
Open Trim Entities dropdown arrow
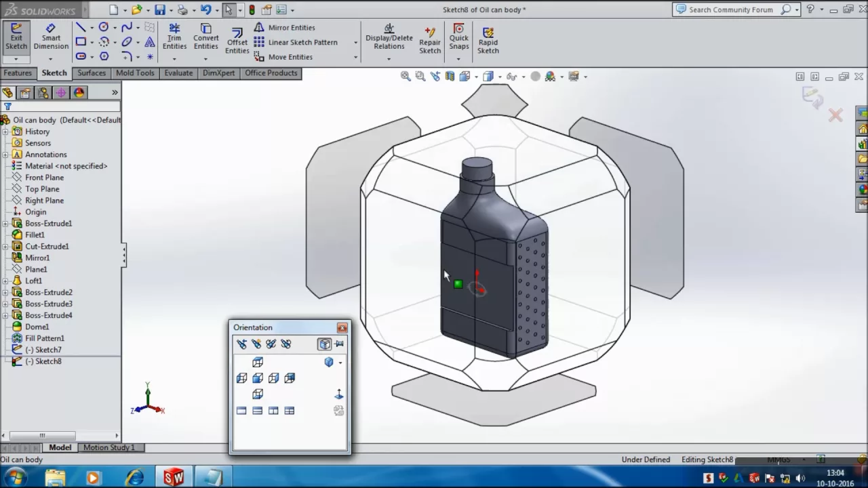[x=174, y=59]
